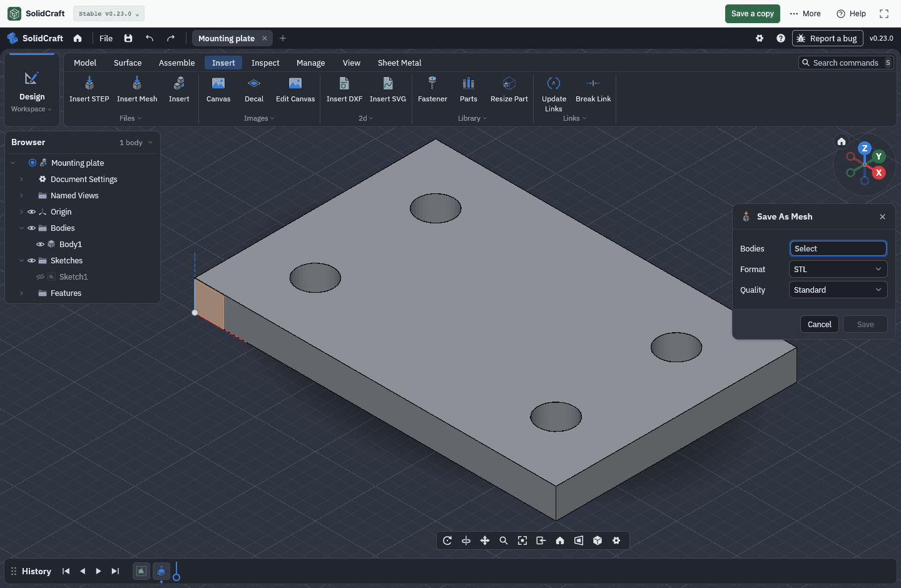The width and height of the screenshot is (901, 588).
Task: Undo the last action
Action: (150, 38)
